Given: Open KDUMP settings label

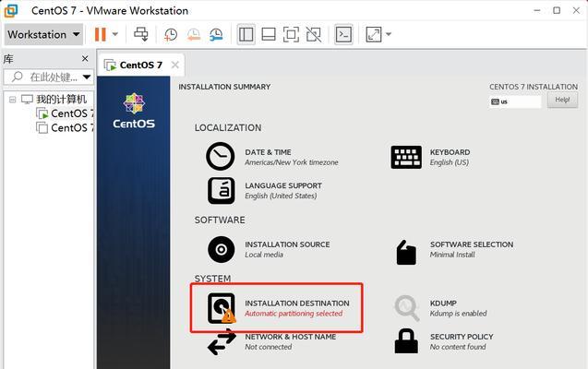Looking at the screenshot, I should [443, 304].
